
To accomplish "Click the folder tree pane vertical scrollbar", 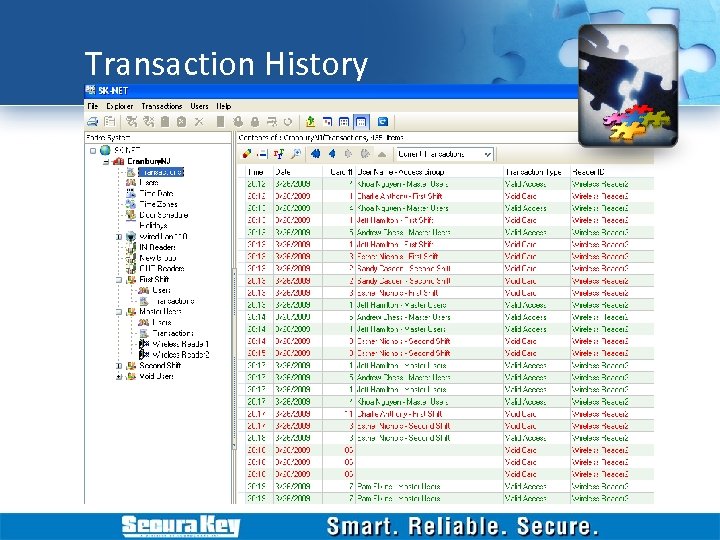I will 234,358.
